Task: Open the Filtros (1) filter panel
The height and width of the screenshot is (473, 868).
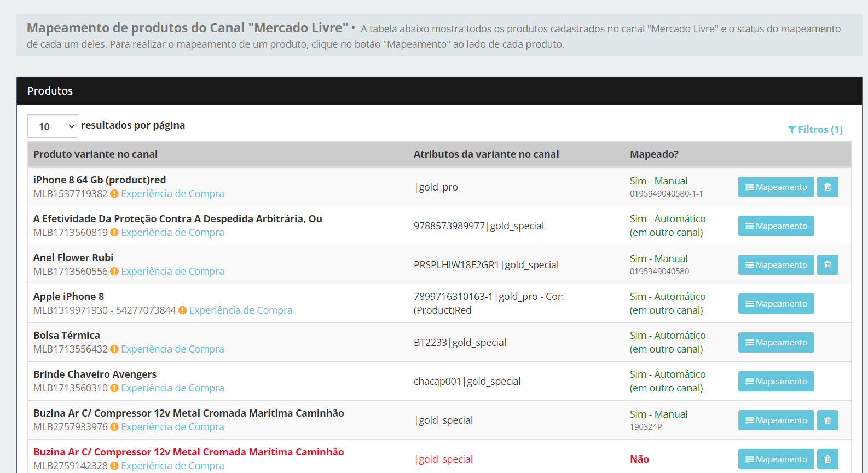Action: pyautogui.click(x=815, y=130)
